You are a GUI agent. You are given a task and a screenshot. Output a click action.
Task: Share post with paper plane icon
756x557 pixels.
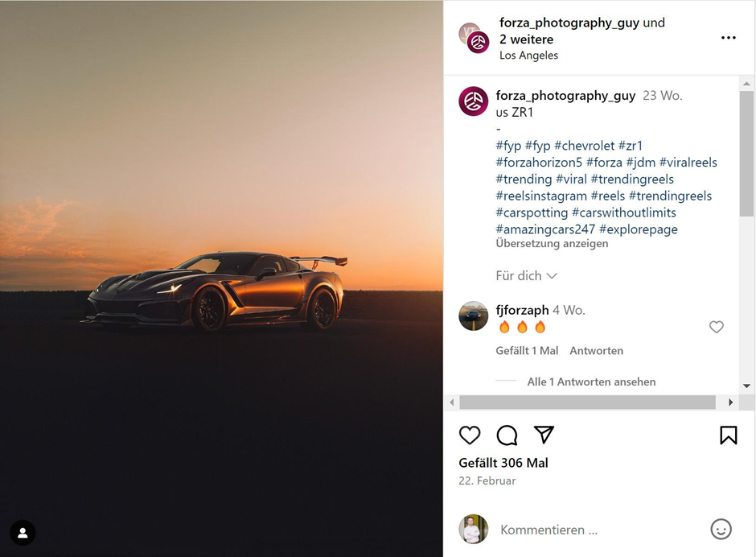[x=544, y=435]
